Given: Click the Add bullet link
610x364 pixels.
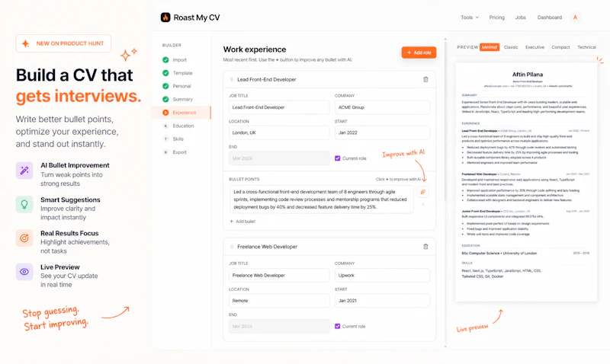Looking at the screenshot, I should pos(242,222).
